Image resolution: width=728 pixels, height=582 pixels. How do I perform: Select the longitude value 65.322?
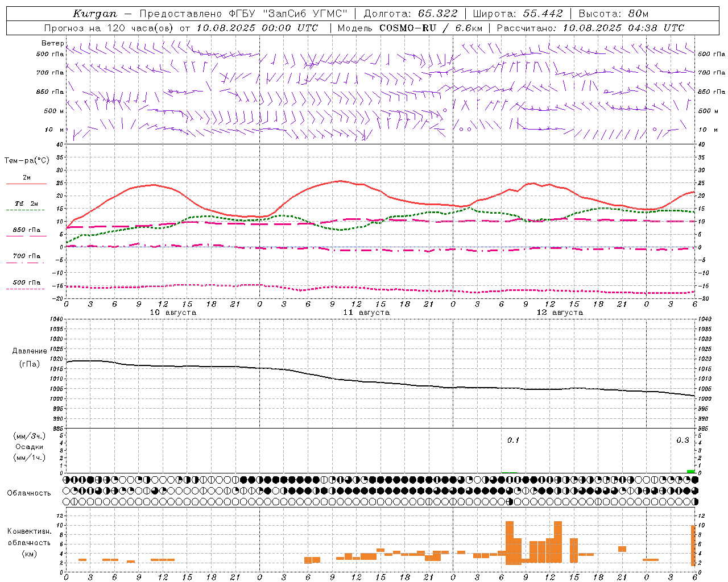point(437,14)
